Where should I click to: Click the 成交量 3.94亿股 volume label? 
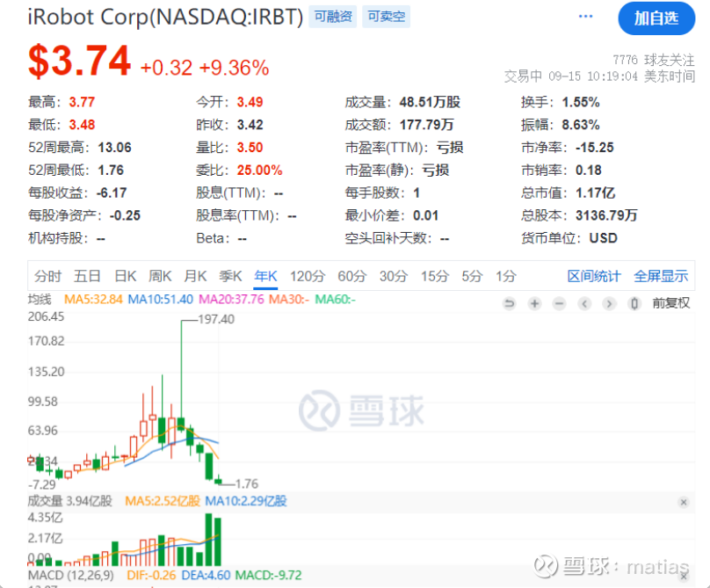click(69, 501)
